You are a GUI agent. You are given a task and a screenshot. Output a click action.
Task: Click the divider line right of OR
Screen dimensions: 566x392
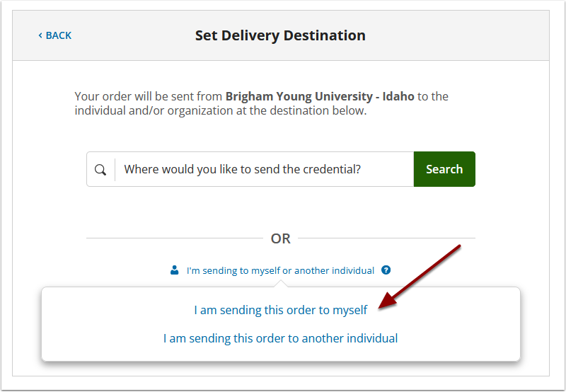[x=386, y=238]
